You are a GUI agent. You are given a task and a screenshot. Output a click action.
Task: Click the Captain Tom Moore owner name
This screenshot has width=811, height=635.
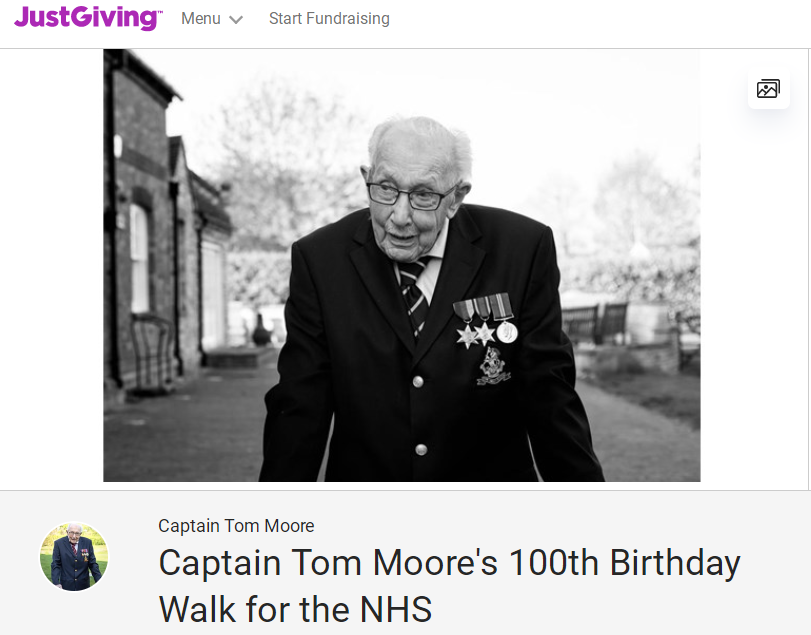[x=236, y=526]
